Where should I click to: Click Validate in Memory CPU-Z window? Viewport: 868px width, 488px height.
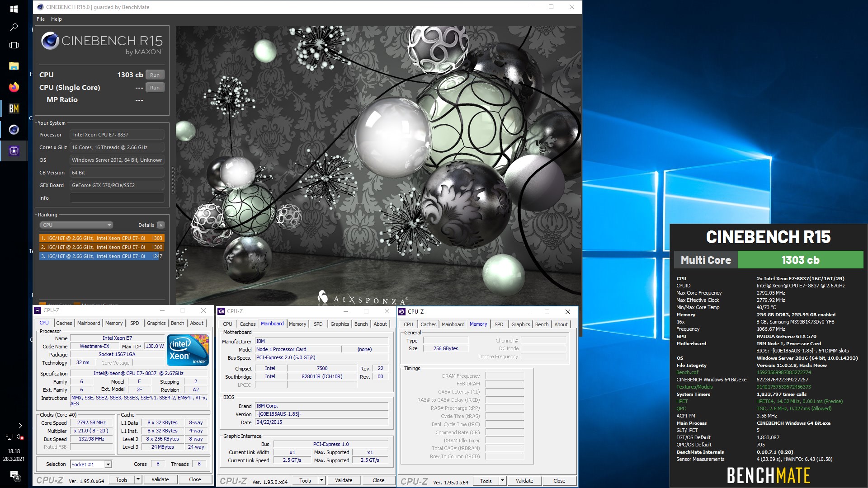(524, 481)
